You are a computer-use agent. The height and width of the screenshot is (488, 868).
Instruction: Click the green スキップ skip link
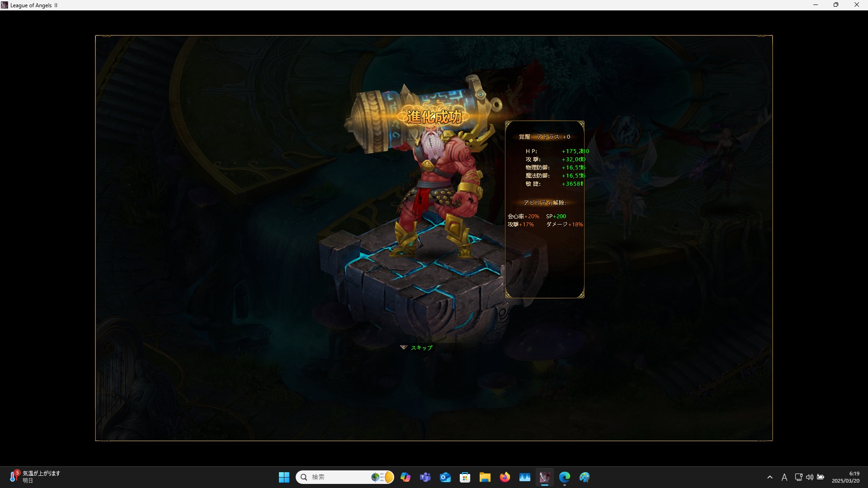coord(421,347)
